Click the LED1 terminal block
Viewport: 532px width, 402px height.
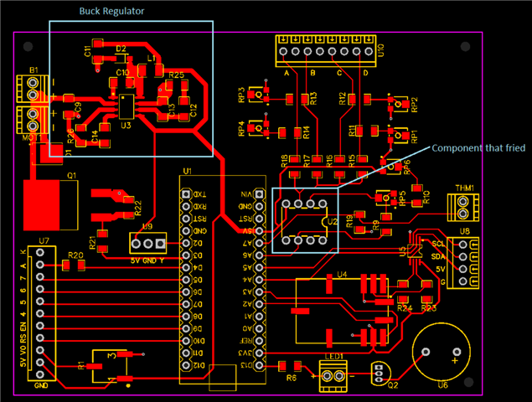click(x=333, y=376)
